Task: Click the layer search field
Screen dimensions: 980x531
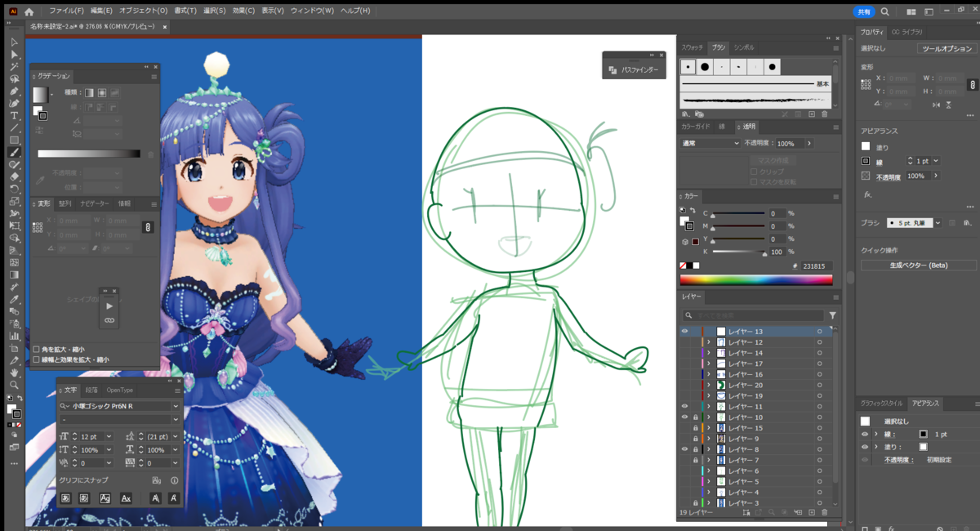Action: pos(754,315)
